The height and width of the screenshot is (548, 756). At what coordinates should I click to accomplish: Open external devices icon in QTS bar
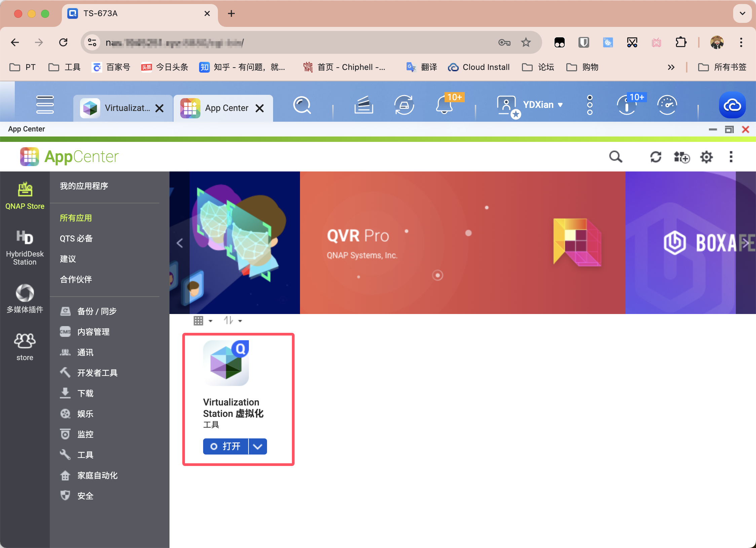[404, 105]
